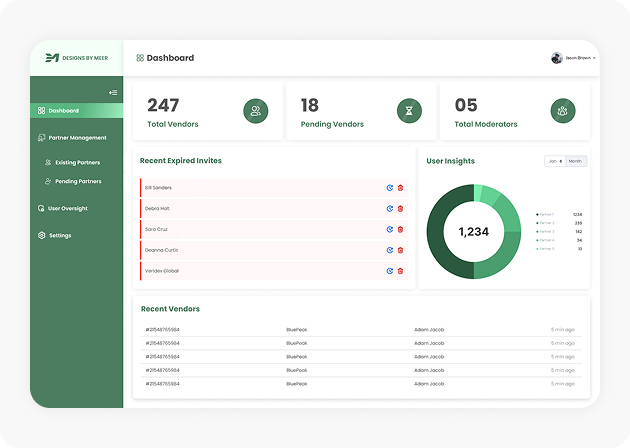
Task: Open Partner Management section
Action: [72, 138]
